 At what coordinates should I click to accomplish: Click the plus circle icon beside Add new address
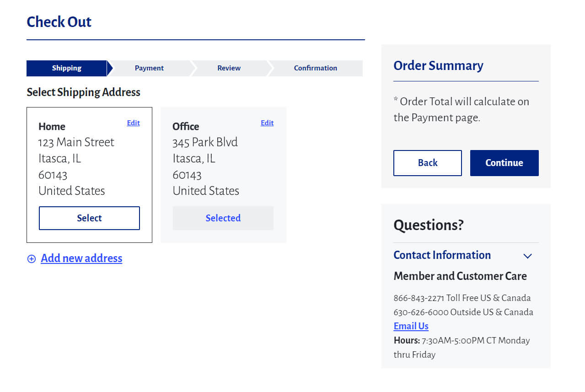[31, 259]
